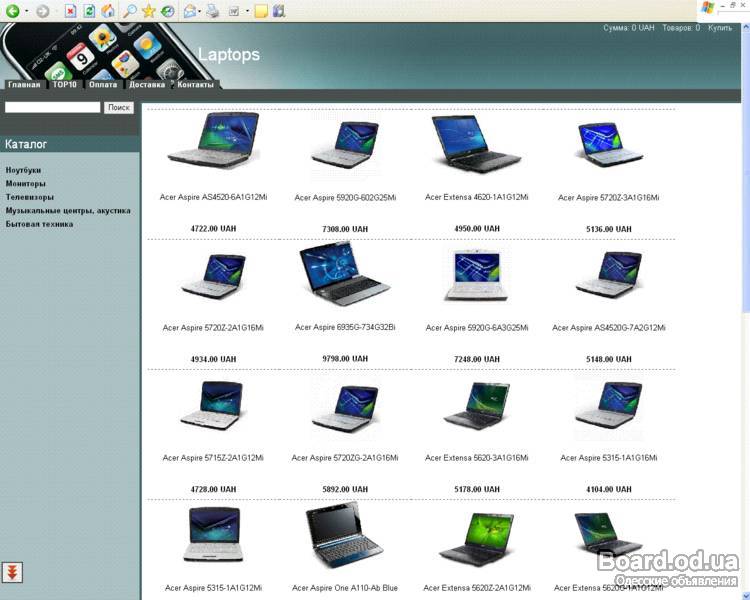750x600 pixels.
Task: Open the Search magnifier icon in toolbar
Action: 129,11
